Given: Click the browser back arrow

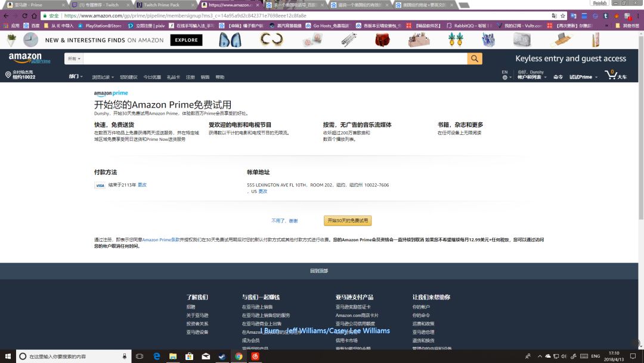Looking at the screenshot, I should (6, 16).
